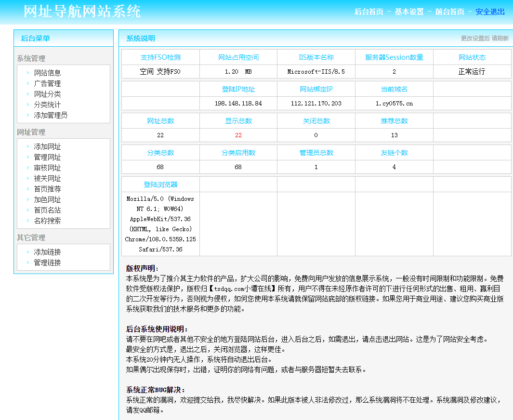Click the 网站绑定IP header
513x420 pixels.
coord(316,89)
